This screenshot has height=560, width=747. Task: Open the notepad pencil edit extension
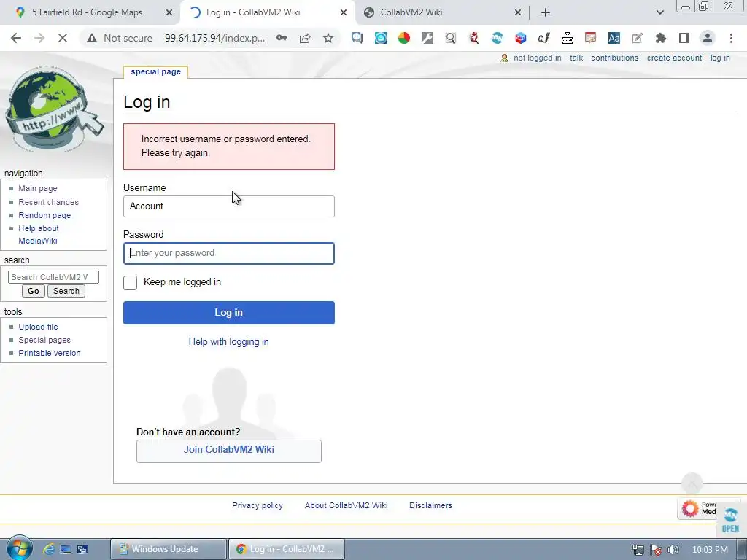[638, 38]
